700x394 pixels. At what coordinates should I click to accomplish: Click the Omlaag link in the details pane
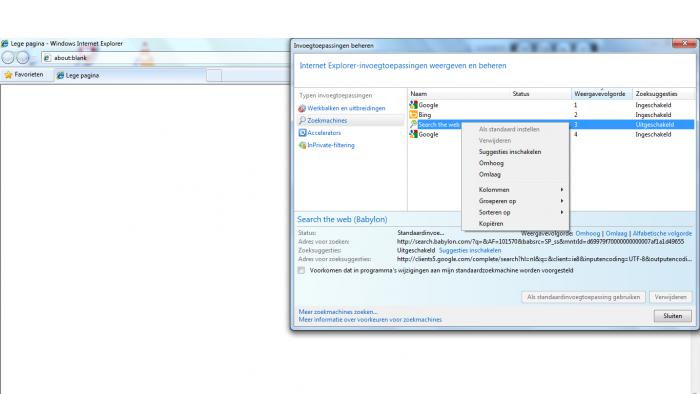(616, 233)
